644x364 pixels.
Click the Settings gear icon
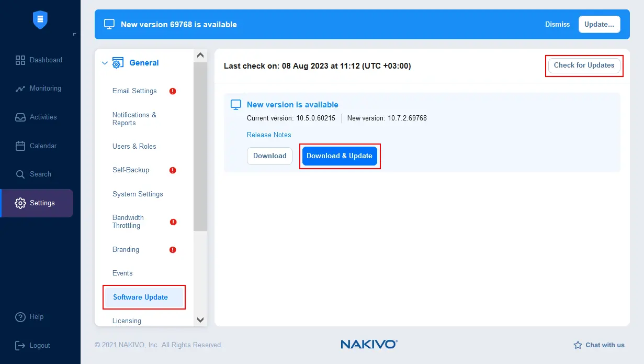(20, 203)
